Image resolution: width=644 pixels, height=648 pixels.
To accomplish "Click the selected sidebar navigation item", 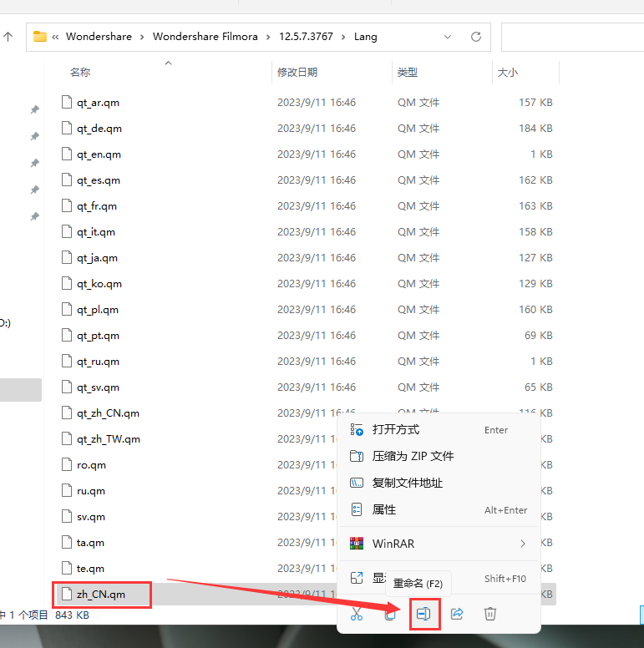I will click(21, 390).
